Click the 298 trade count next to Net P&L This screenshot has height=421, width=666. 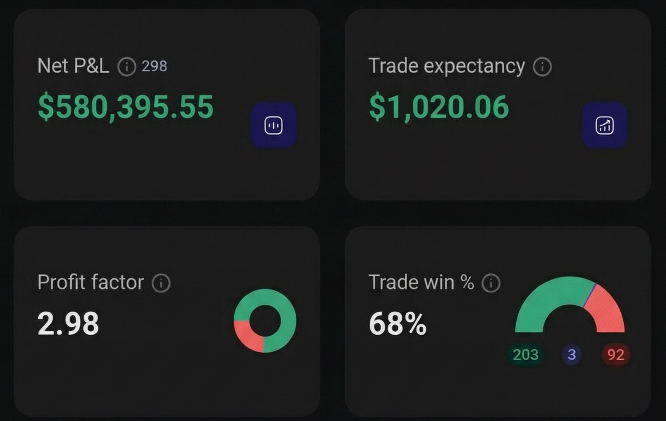pyautogui.click(x=154, y=66)
